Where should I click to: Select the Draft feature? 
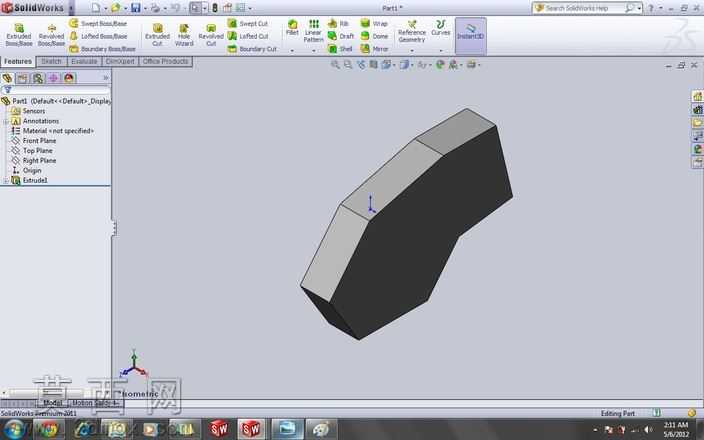click(341, 36)
